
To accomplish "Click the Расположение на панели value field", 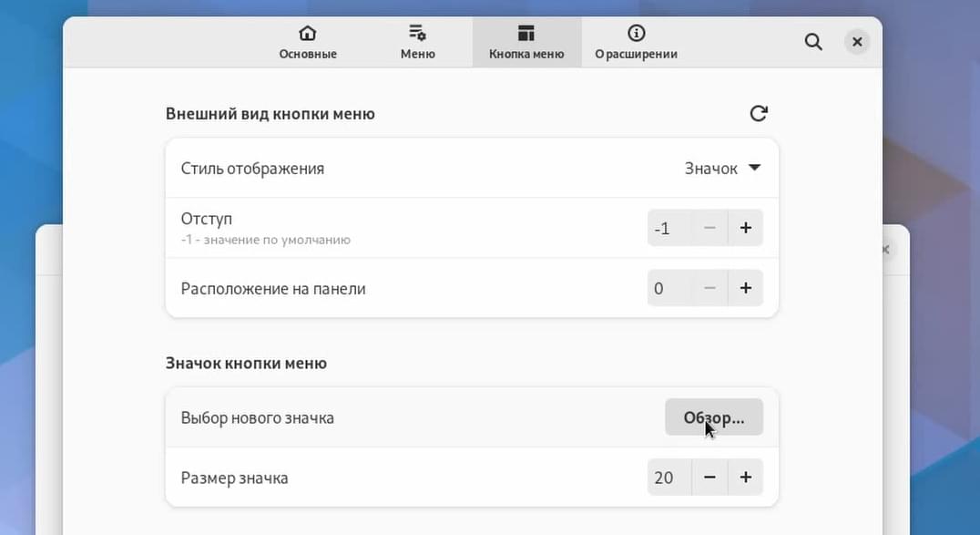I will (x=669, y=288).
